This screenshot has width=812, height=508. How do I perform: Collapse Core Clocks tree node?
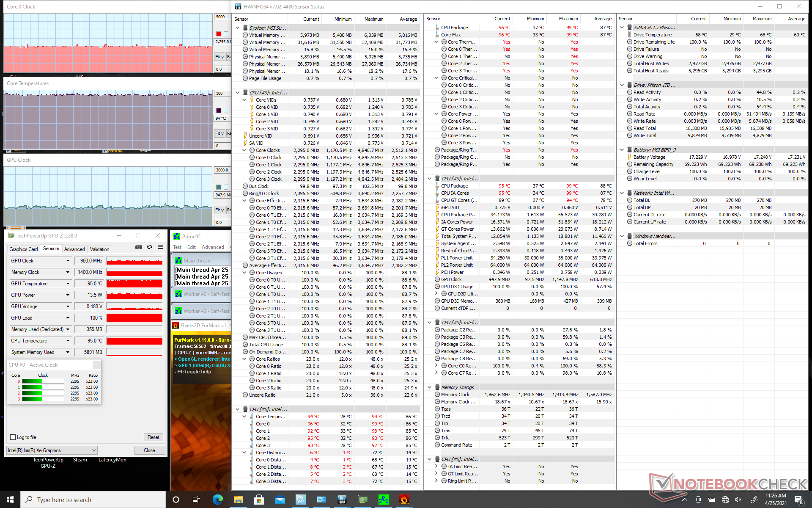click(244, 150)
